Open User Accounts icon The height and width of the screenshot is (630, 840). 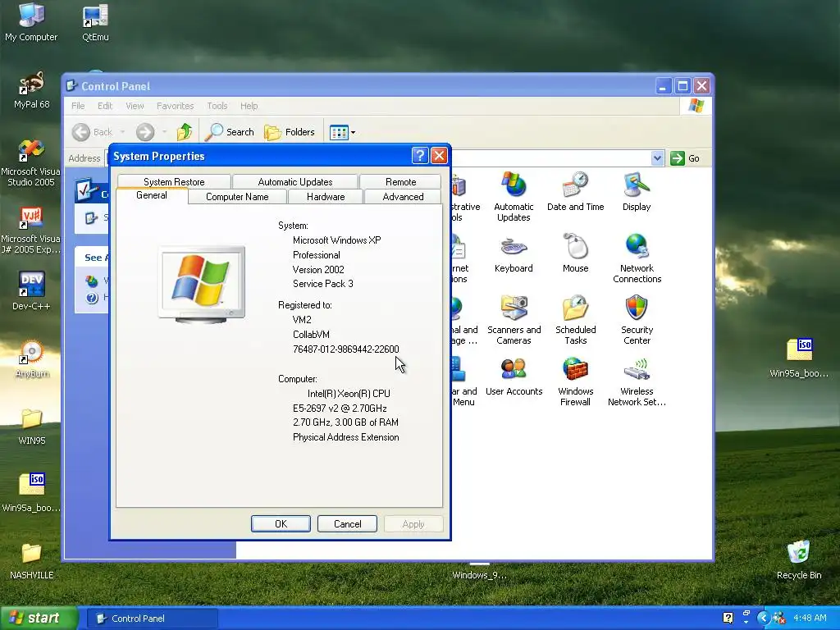[x=514, y=376]
